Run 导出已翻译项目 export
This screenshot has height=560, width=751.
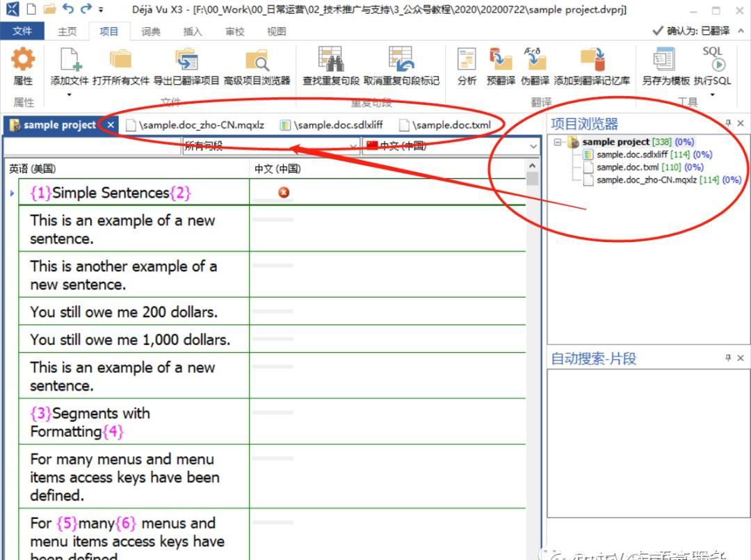tap(186, 67)
